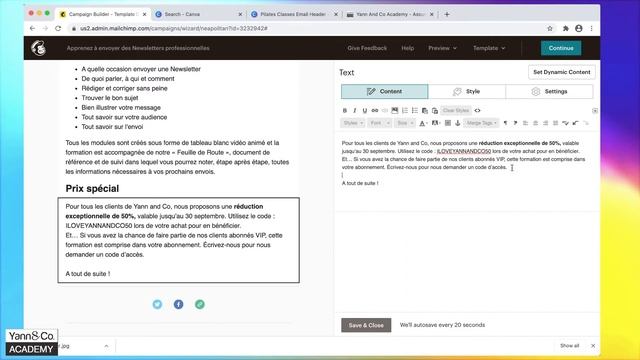Open the Size dropdown
Viewport: 640px width, 360px height.
[x=405, y=123]
